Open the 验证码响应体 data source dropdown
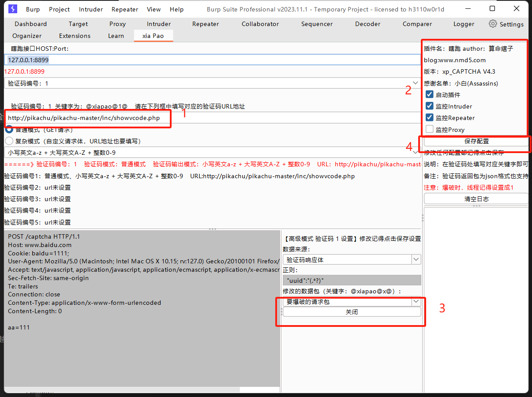532x397 pixels. pos(352,260)
